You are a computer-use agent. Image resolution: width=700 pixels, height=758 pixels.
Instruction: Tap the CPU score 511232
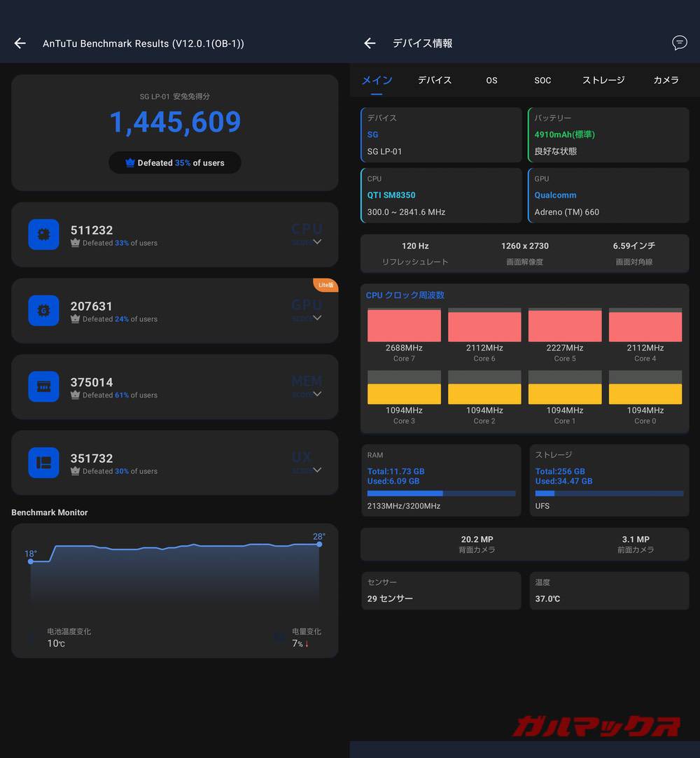point(92,230)
